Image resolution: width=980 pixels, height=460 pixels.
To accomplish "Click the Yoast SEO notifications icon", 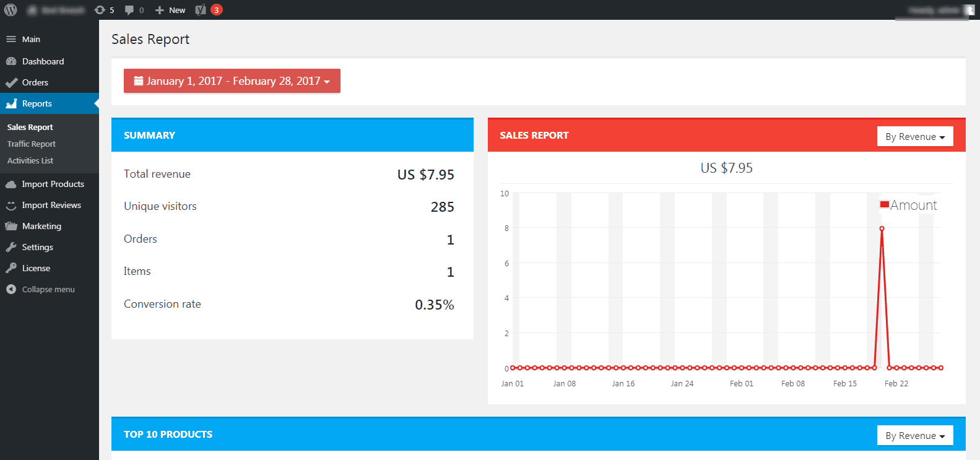I will tap(201, 10).
